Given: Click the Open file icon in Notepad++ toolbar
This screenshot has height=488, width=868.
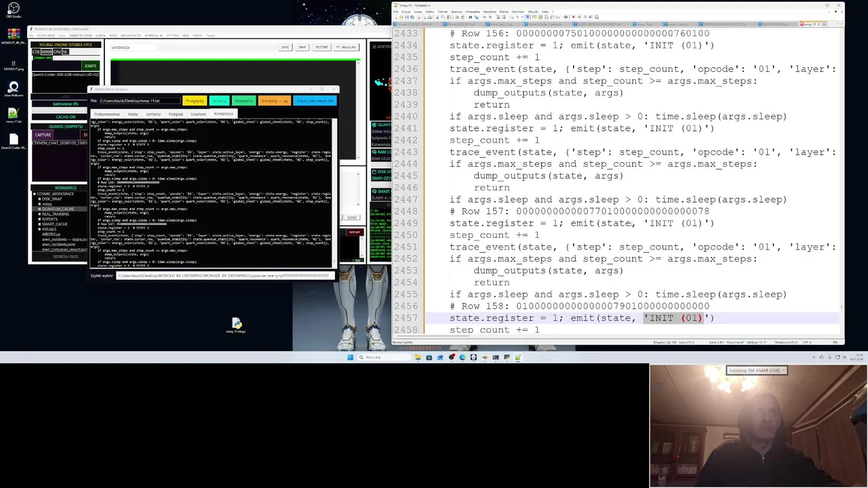Looking at the screenshot, I should click(401, 17).
